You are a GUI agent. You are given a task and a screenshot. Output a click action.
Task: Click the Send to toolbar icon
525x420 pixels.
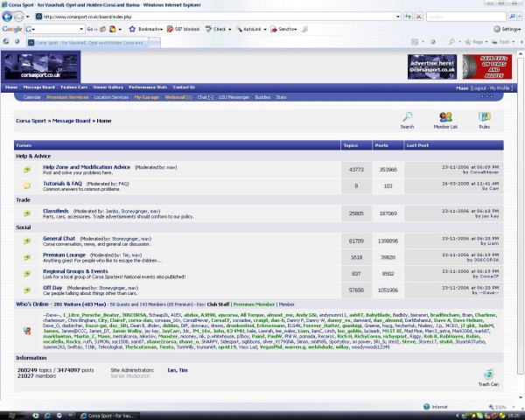click(274, 29)
